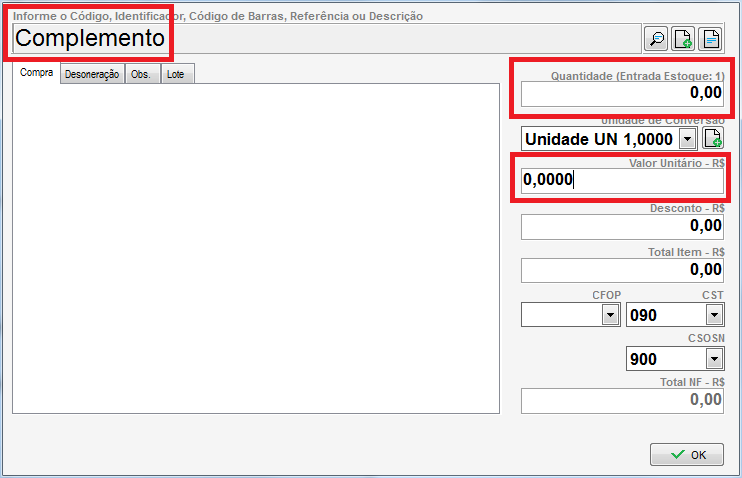Expand the Unidade de Conversão dropdown
Image resolution: width=742 pixels, height=478 pixels.
coord(687,139)
